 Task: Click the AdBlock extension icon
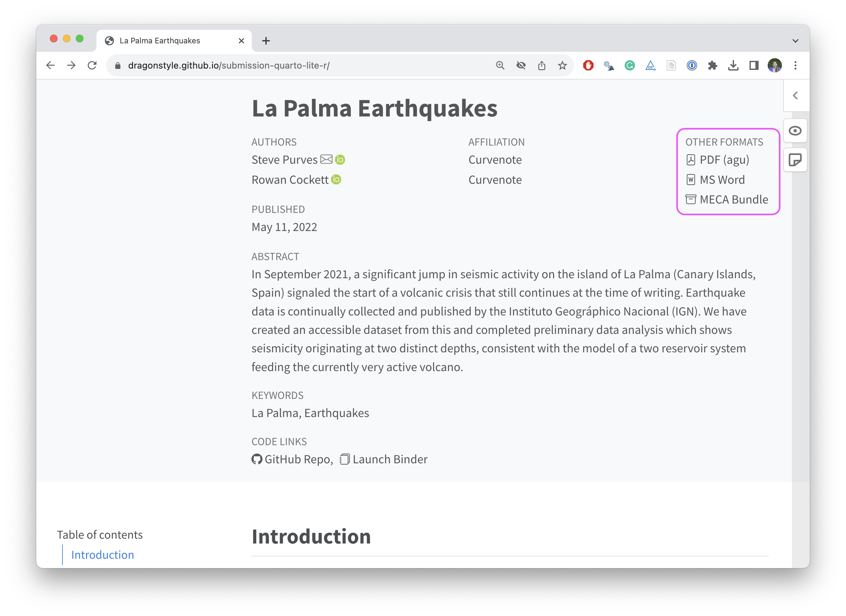click(588, 65)
